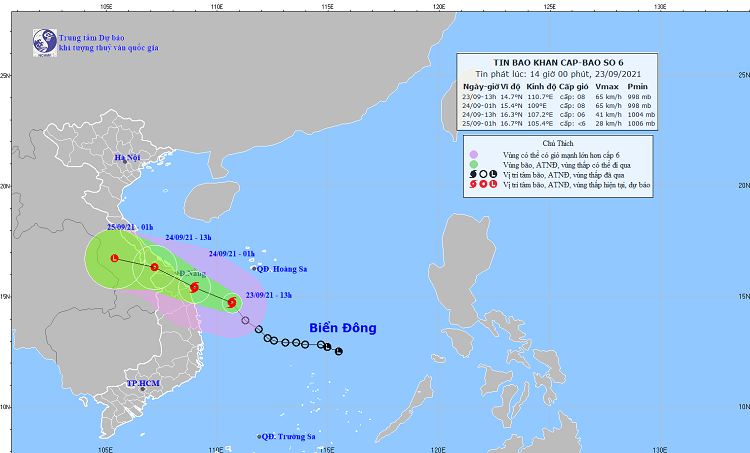Screen dimensions: 750x453
Task: Click the TP.HCM city marker
Action: point(143,388)
